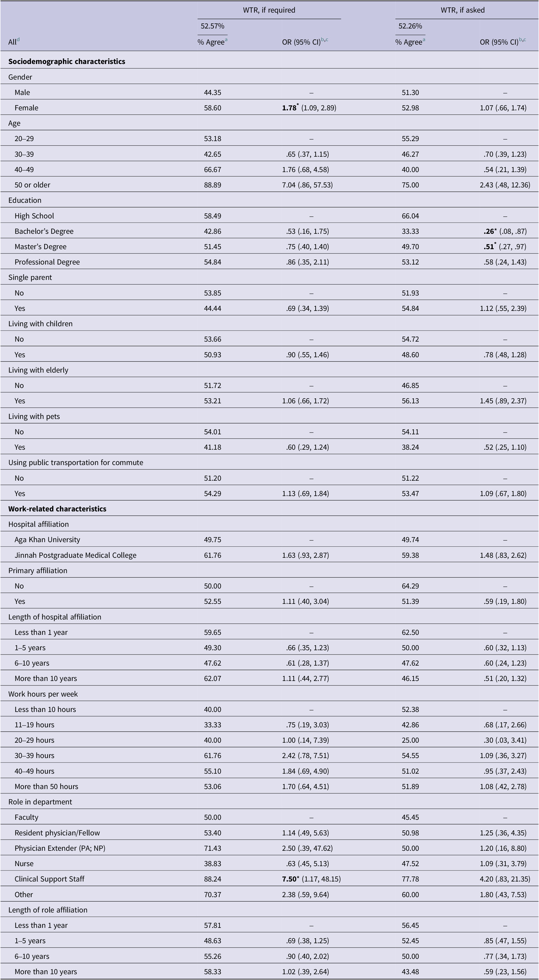Screen dimensions: 539x980
Task: Open footnote a under WTR, if required
Action: pos(226,40)
